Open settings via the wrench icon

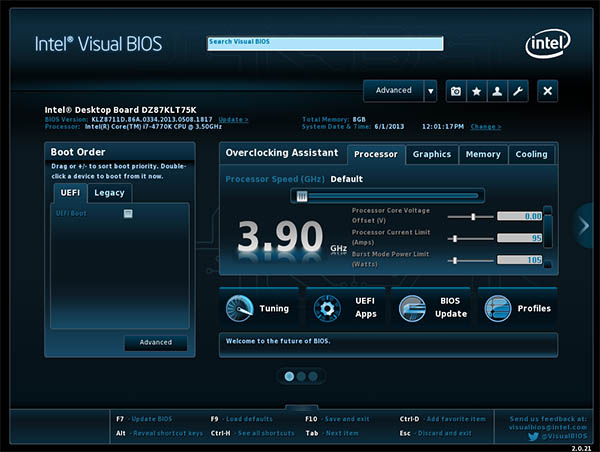click(517, 91)
